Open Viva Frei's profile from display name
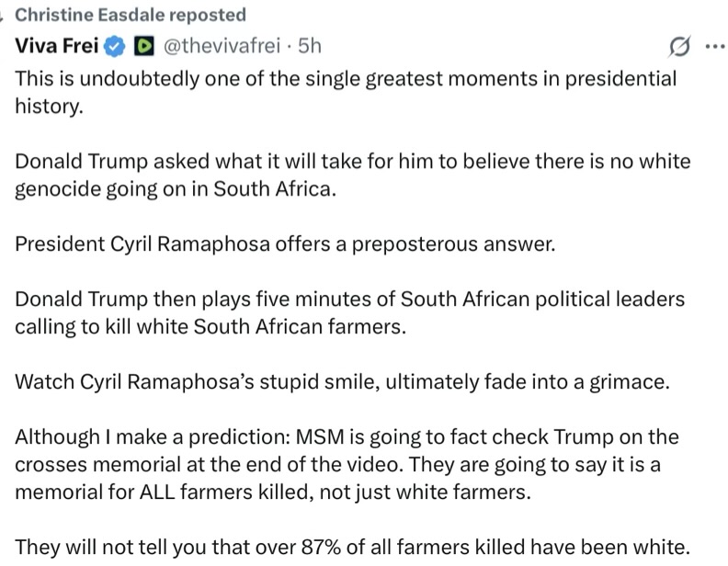The height and width of the screenshot is (566, 728). pos(57,46)
